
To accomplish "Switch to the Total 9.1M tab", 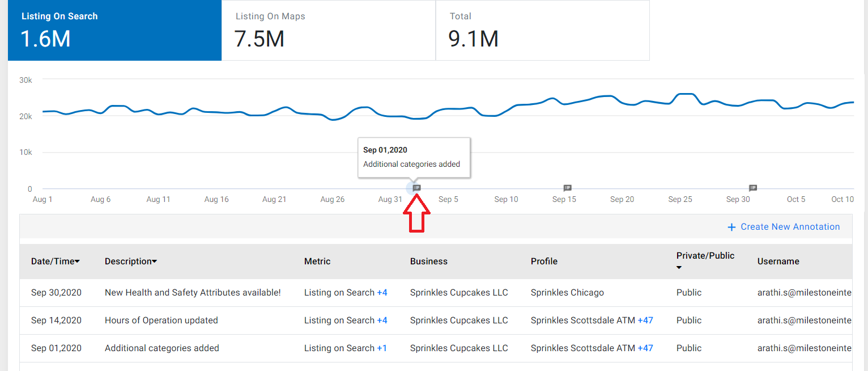I will pos(542,30).
